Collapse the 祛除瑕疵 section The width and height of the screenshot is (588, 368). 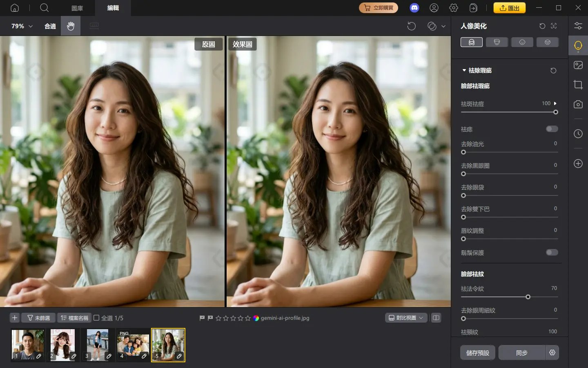(464, 70)
